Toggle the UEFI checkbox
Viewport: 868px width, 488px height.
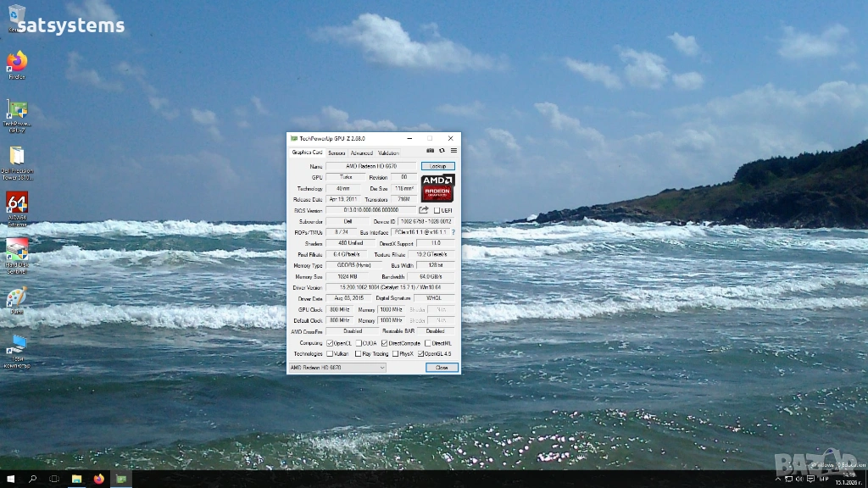pyautogui.click(x=437, y=210)
